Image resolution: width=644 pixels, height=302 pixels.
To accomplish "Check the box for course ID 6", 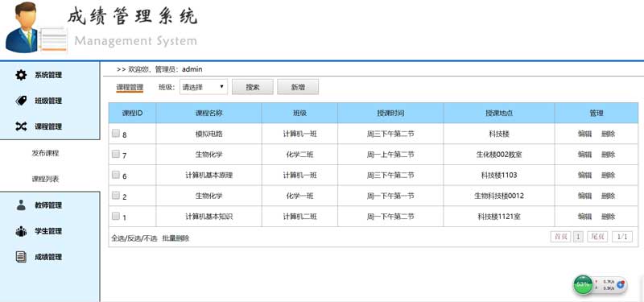I will [x=116, y=175].
